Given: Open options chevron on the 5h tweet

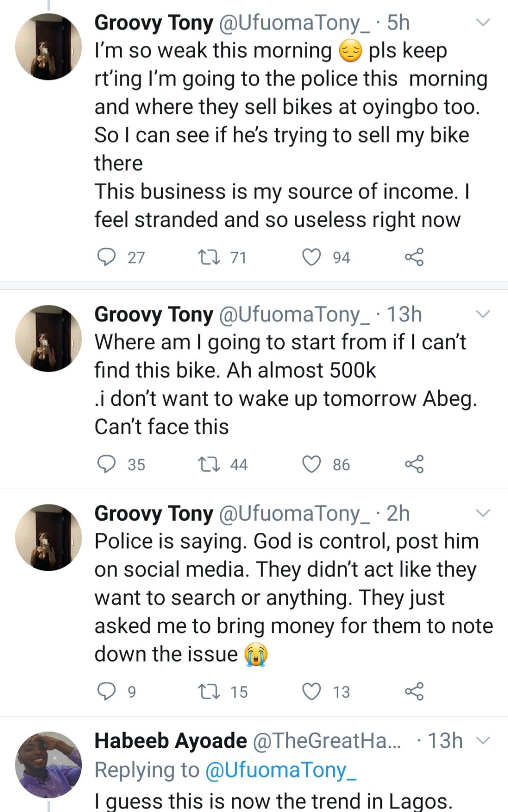Looking at the screenshot, I should 482,22.
